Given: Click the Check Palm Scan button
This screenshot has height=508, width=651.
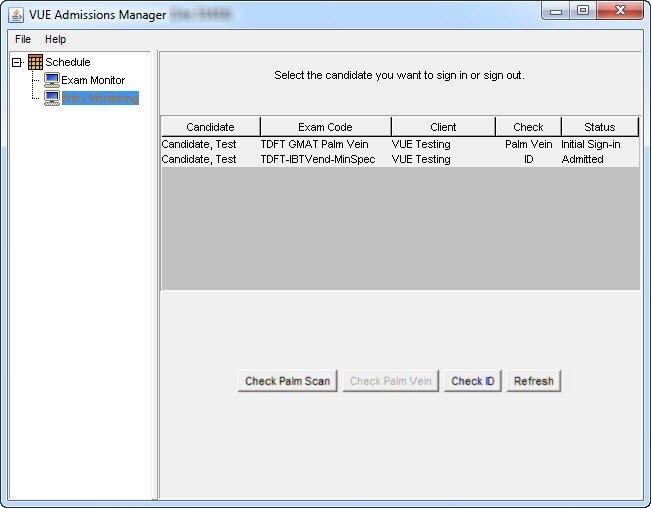Looking at the screenshot, I should [288, 381].
